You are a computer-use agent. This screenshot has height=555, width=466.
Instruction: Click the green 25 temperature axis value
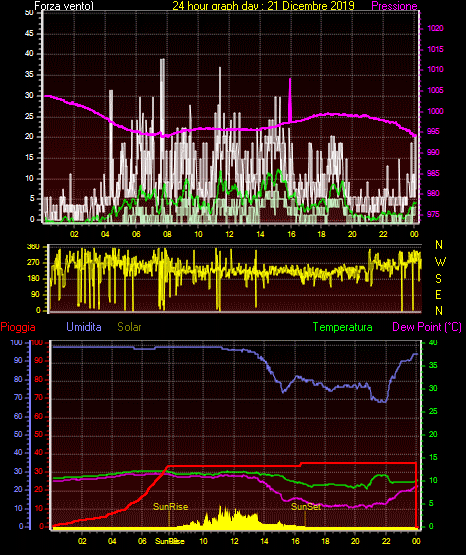(433, 411)
